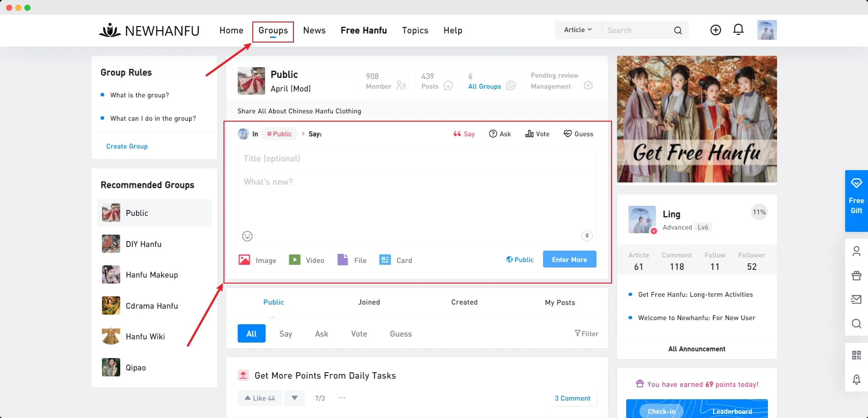
Task: Select the Guess post type
Action: tap(578, 134)
